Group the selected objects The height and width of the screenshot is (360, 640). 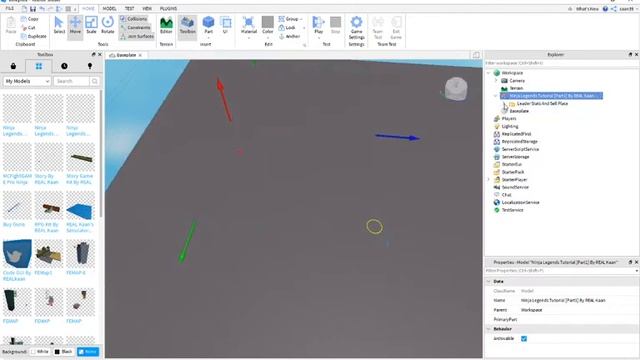(289, 19)
